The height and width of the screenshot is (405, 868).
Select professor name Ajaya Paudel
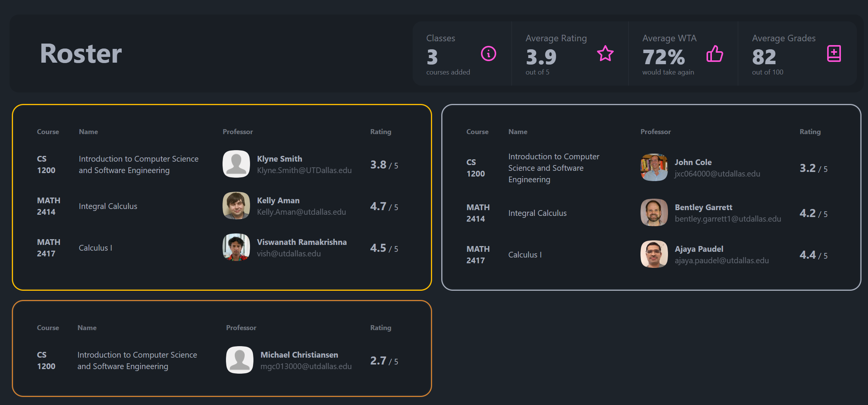699,248
